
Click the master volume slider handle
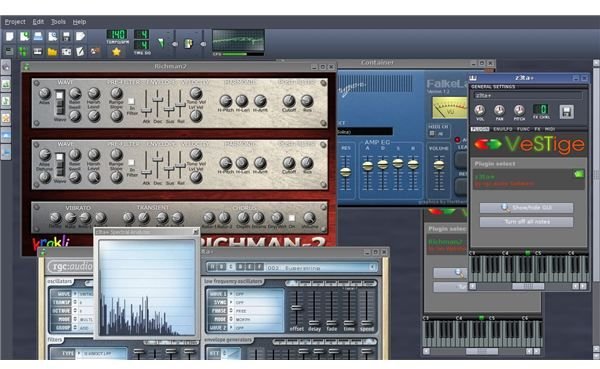pyautogui.click(x=175, y=44)
